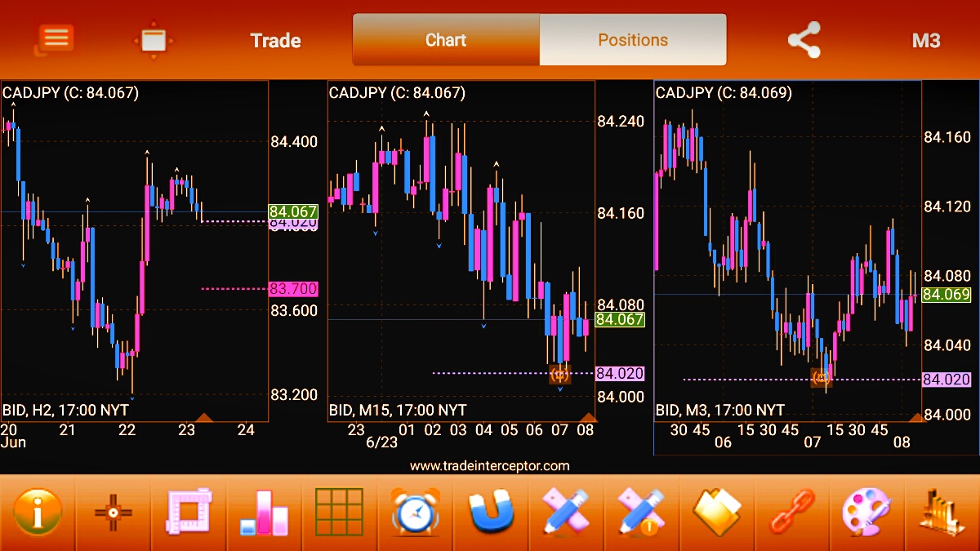Viewport: 980px width, 551px height.
Task: Tap the 84.067 price label on M15 chart
Action: pyautogui.click(x=620, y=319)
